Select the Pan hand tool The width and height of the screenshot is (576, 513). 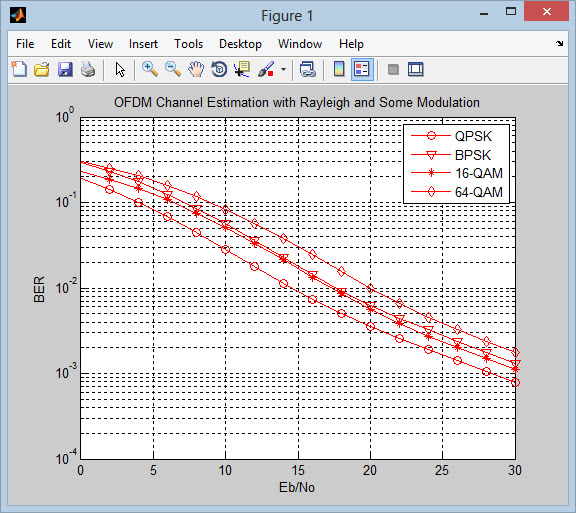196,69
